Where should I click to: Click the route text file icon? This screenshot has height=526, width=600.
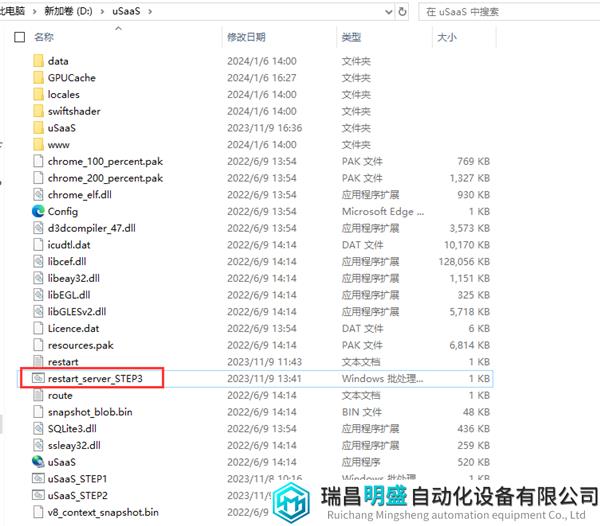[x=38, y=396]
